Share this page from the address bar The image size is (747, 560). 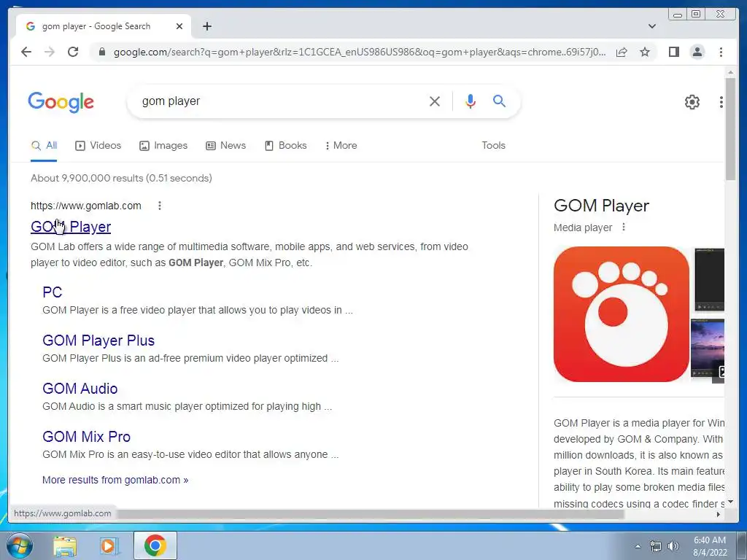(622, 52)
